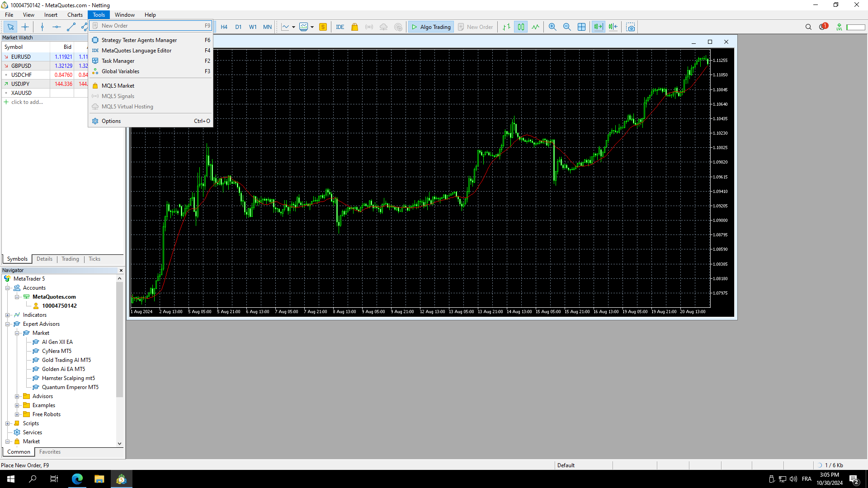Viewport: 868px width, 488px height.
Task: Select the crosshair tool
Action: 25,27
